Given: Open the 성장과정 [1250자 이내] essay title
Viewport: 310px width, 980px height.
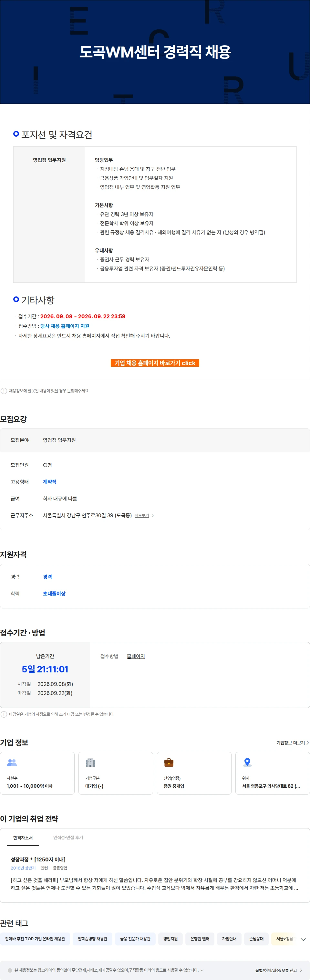Looking at the screenshot, I should [38, 859].
